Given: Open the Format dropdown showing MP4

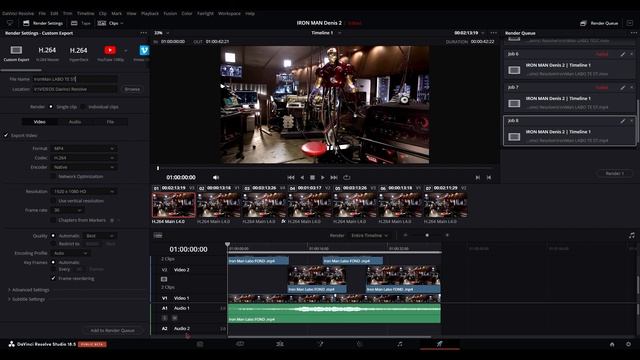Looking at the screenshot, I should (84, 149).
